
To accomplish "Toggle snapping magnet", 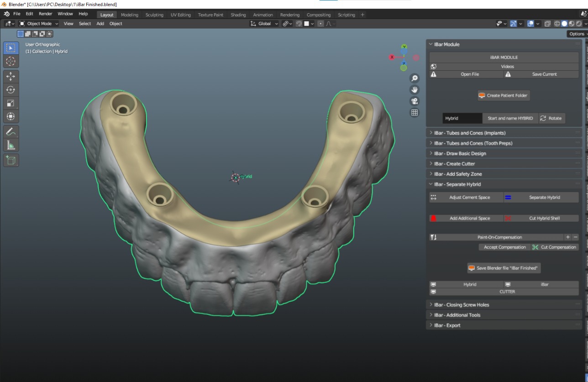I will coord(299,24).
